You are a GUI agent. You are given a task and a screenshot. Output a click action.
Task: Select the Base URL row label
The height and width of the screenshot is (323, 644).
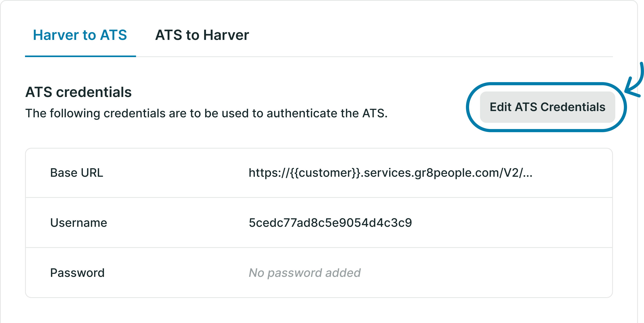76,172
